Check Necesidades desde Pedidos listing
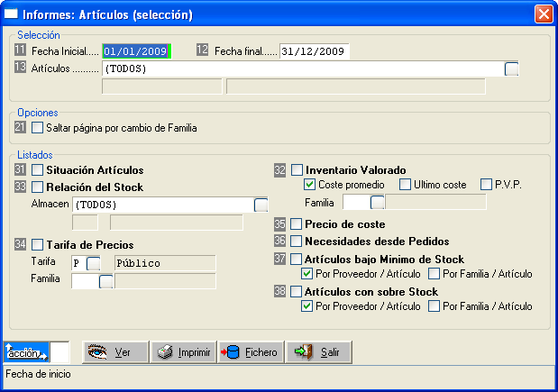Screen dimensions: 558x392 [296, 242]
